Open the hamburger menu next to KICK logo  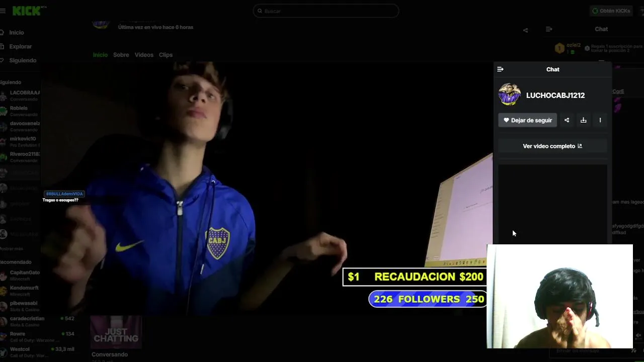(x=3, y=11)
